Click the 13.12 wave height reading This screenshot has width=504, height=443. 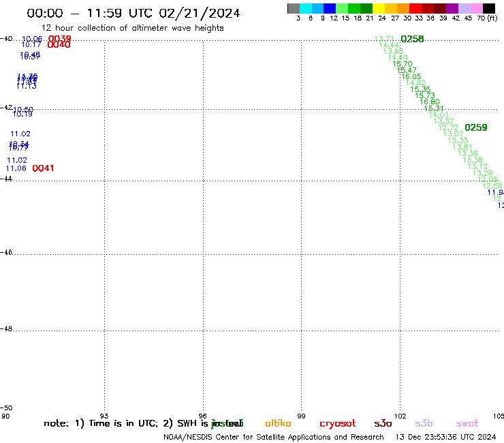[x=477, y=166]
